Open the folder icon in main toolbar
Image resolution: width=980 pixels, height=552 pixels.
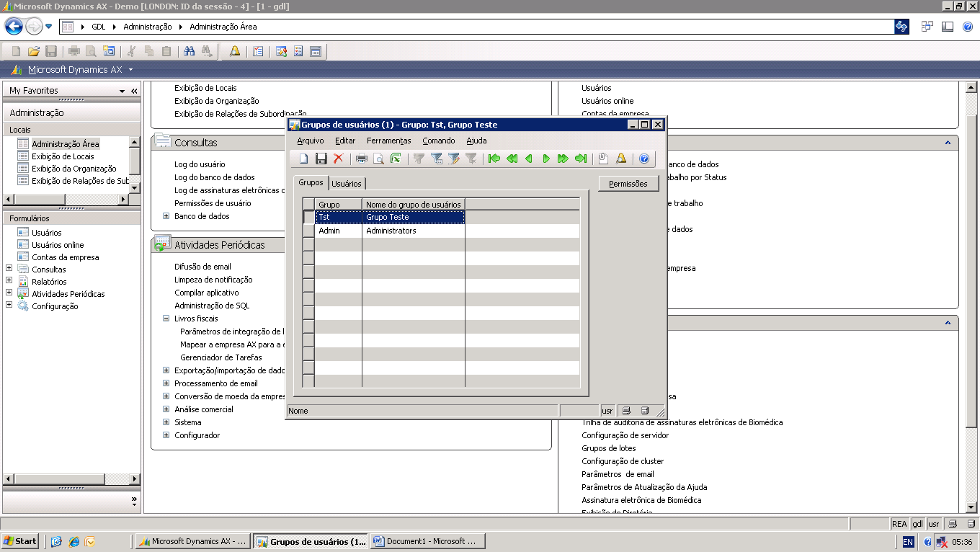(33, 51)
